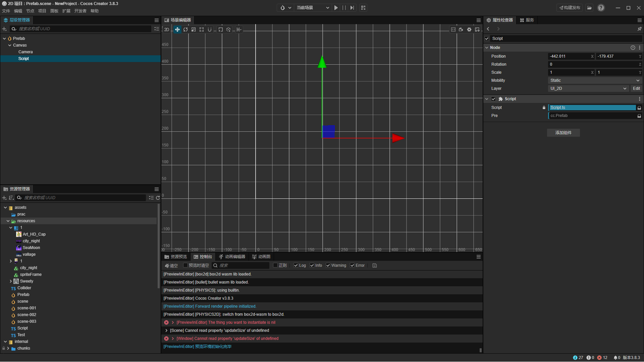The image size is (644, 362).
Task: Open scene camera settings icon
Action: (x=461, y=29)
